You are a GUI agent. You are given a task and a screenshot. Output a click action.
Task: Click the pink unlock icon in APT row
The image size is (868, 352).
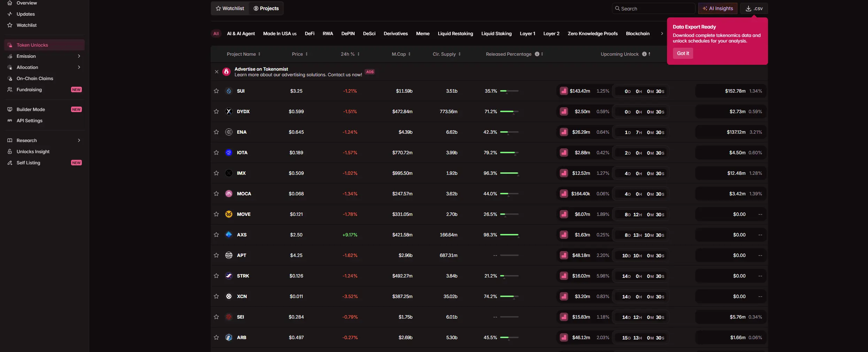click(564, 255)
